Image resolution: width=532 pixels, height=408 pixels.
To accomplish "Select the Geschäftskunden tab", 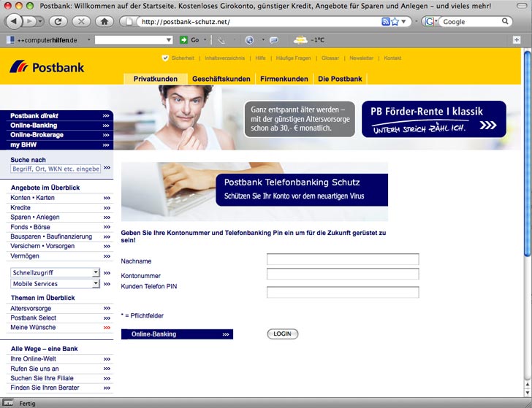I will pyautogui.click(x=221, y=79).
